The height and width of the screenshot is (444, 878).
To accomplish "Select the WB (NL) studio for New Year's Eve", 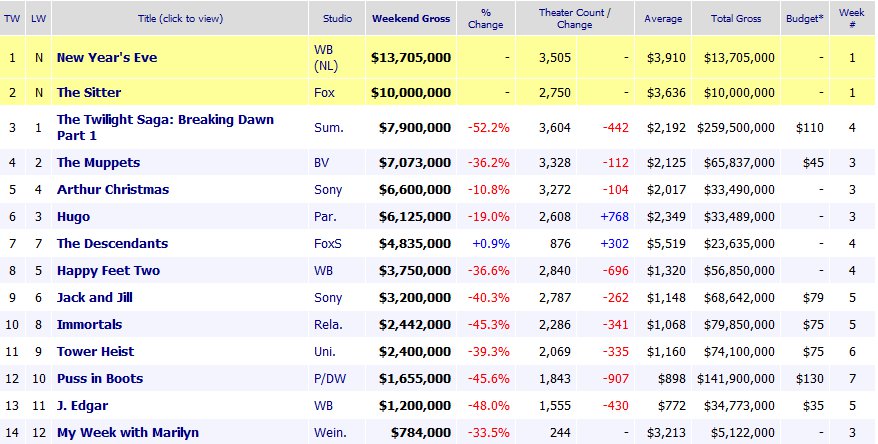I will 326,58.
